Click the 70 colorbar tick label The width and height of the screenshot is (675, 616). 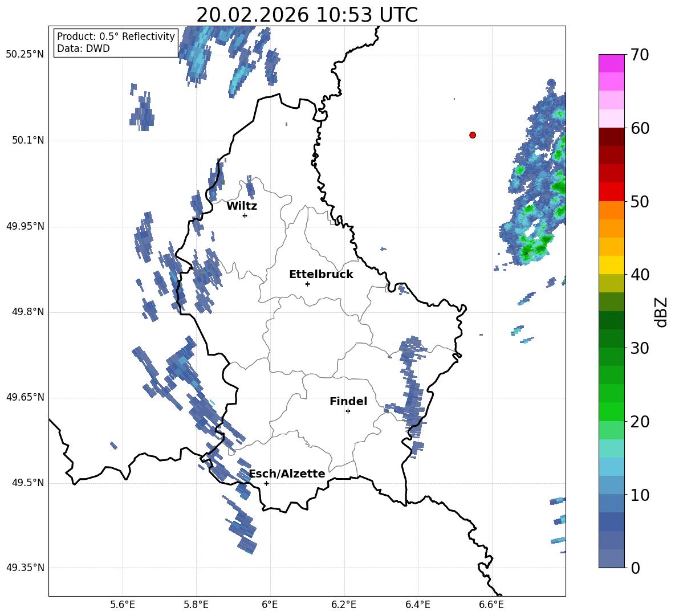(640, 55)
